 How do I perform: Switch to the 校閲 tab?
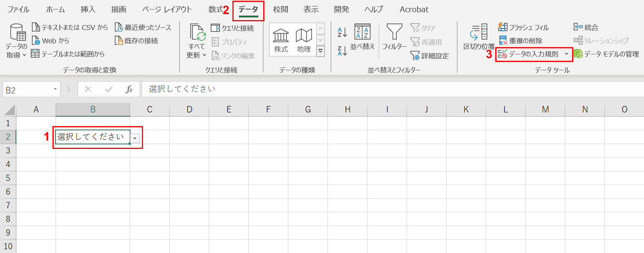[x=281, y=9]
